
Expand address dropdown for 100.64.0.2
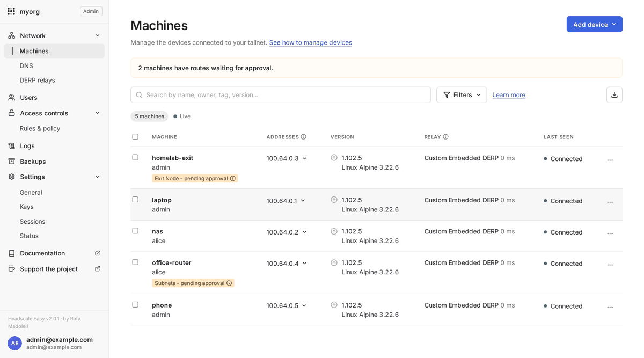[305, 232]
